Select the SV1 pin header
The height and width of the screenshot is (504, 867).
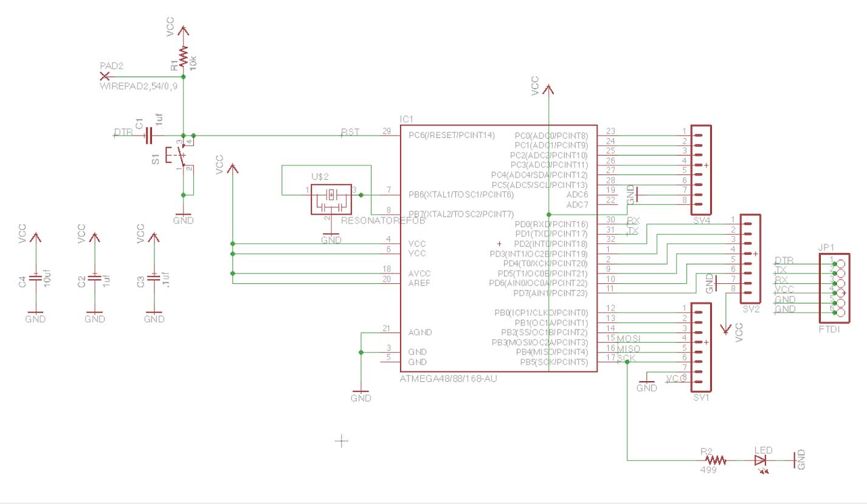coord(700,347)
